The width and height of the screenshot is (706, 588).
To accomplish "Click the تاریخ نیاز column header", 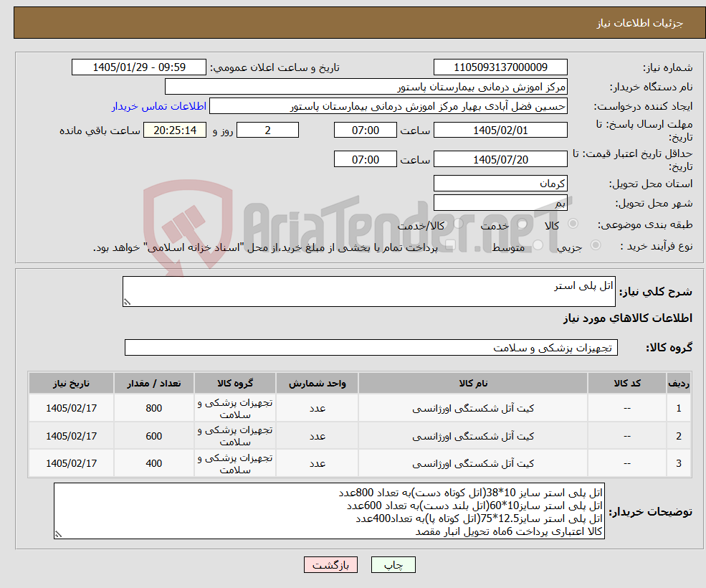I will click(x=71, y=384).
